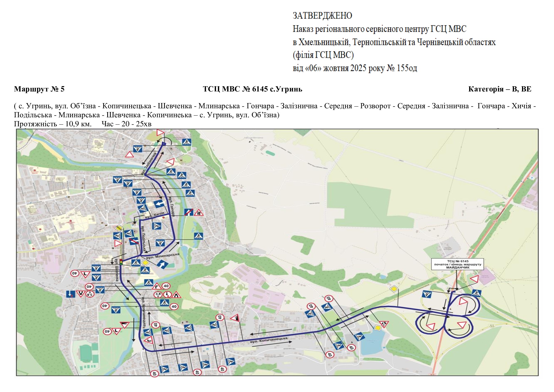Click the two-way traffic warning triangle near вул. Гончара
This screenshot has height=392, width=554.
click(198, 213)
